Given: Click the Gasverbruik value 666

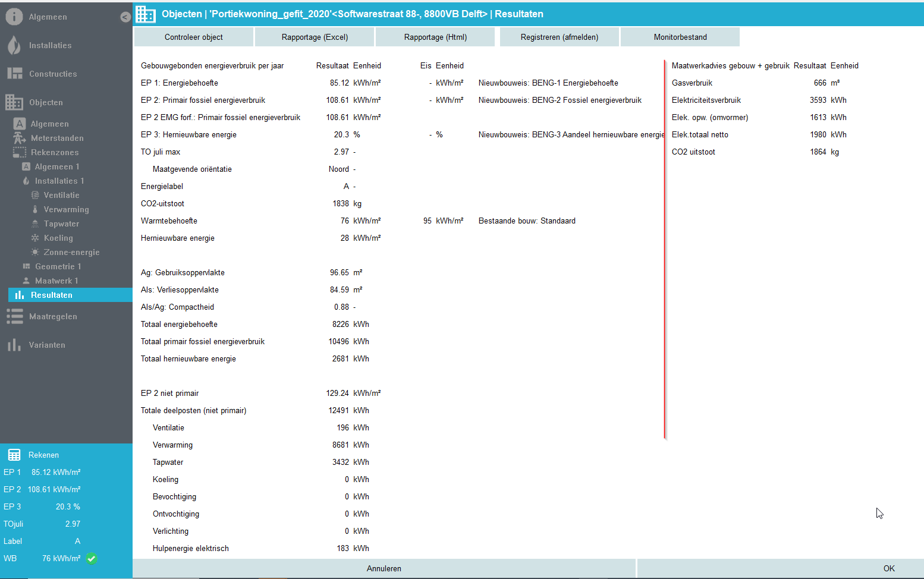Looking at the screenshot, I should (x=820, y=83).
